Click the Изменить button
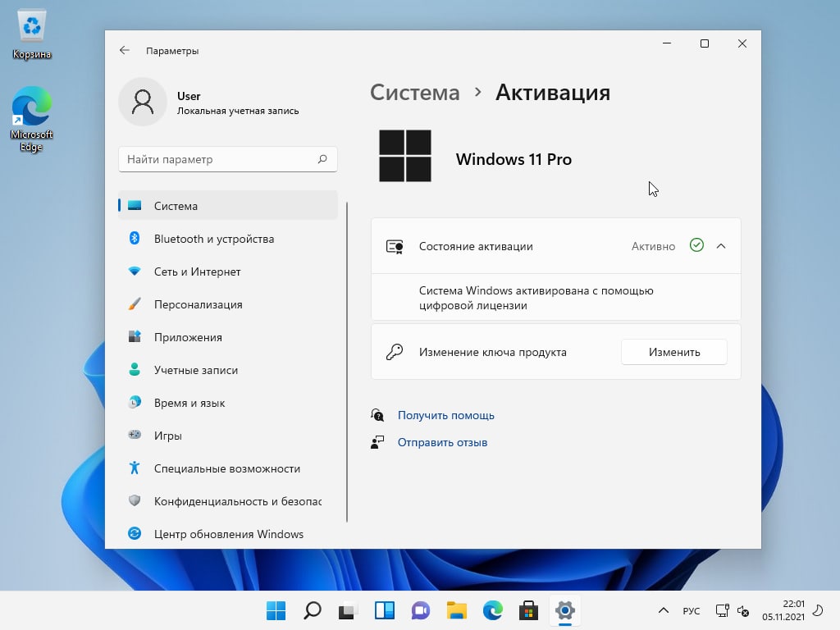This screenshot has width=840, height=630. click(674, 352)
